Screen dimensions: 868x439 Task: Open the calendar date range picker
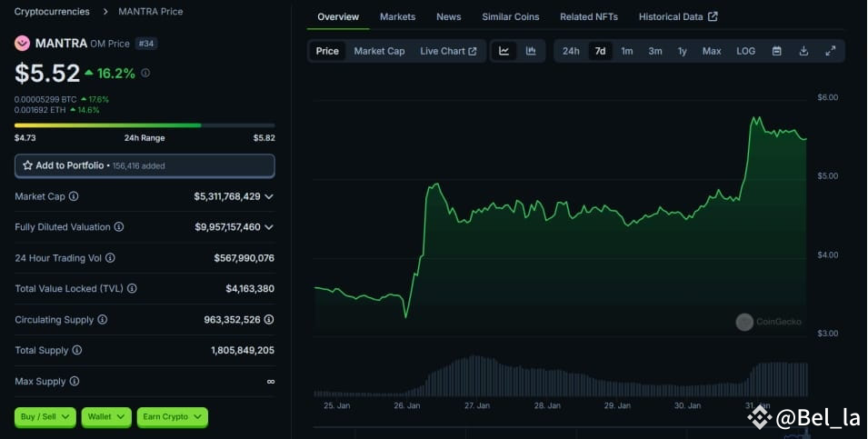(x=777, y=51)
